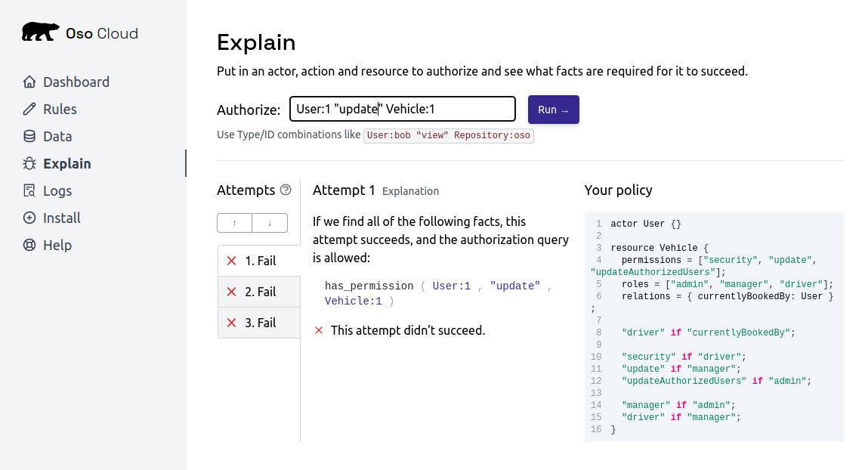This screenshot has height=470, width=868.
Task: Open Logs via the log search icon
Action: click(x=29, y=190)
